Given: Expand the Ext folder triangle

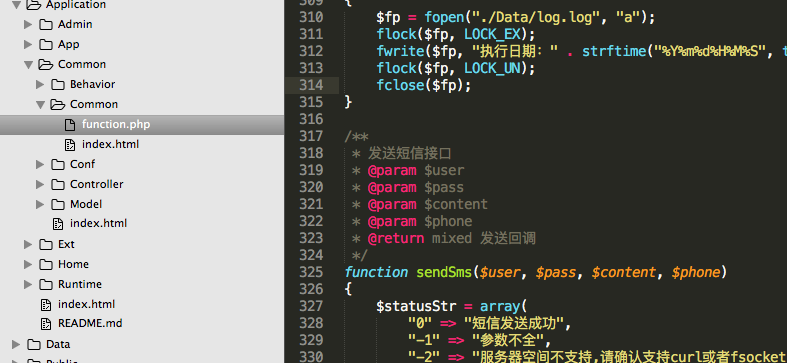Looking at the screenshot, I should pyautogui.click(x=28, y=244).
